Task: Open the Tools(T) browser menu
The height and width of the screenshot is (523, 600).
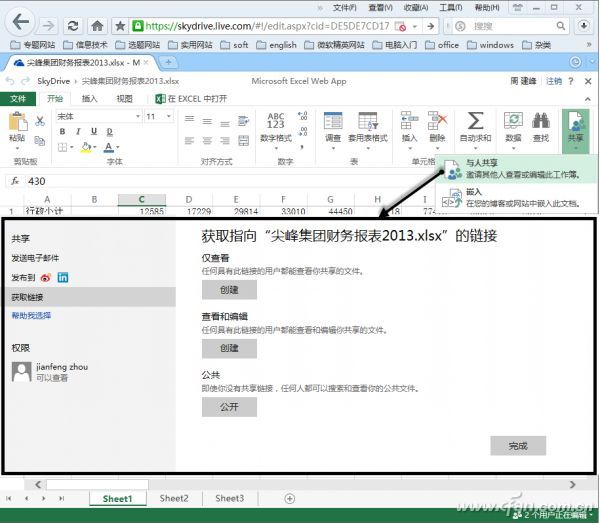Action: (450, 7)
